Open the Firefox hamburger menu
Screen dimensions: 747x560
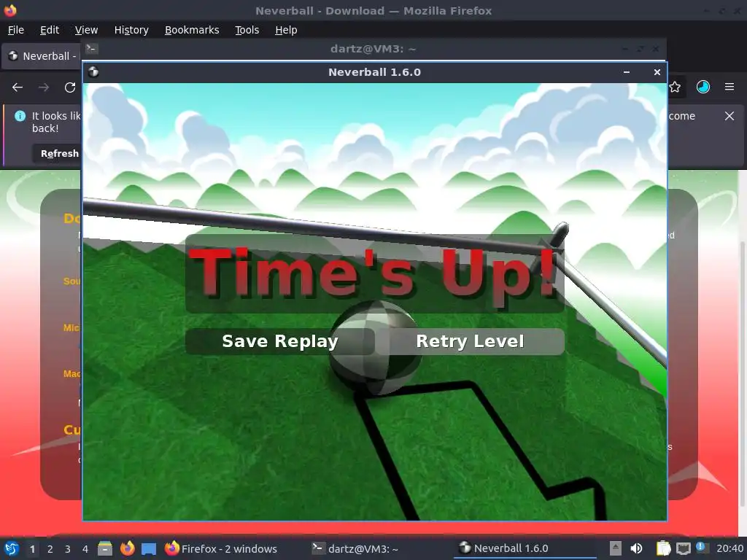tap(729, 87)
